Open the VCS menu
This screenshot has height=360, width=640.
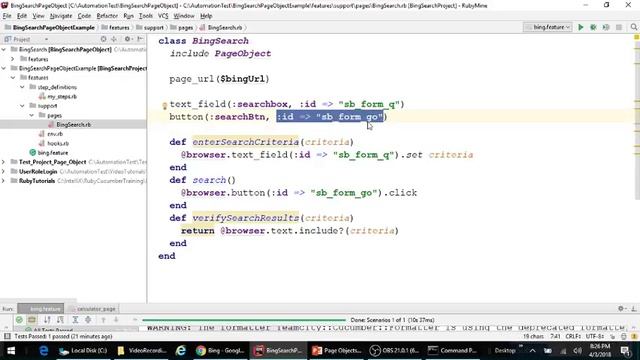(x=163, y=16)
